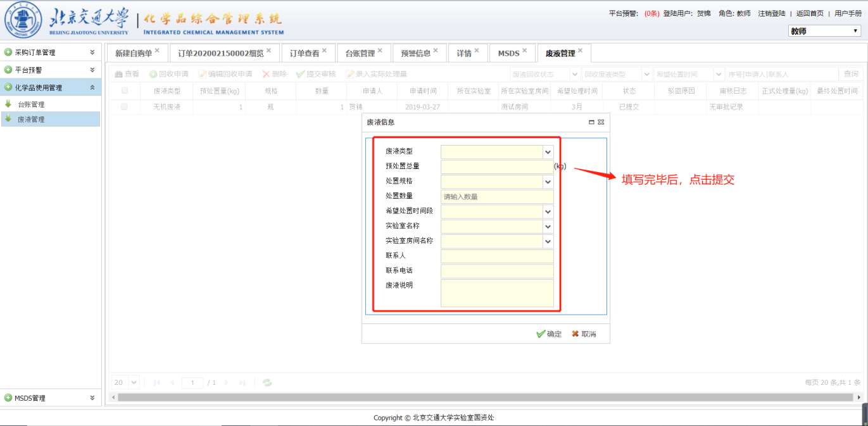
Task: Click the 处置数量 input field
Action: (497, 197)
